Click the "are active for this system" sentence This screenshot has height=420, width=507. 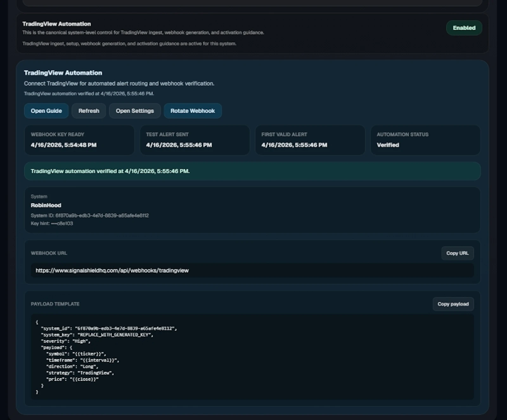129,44
